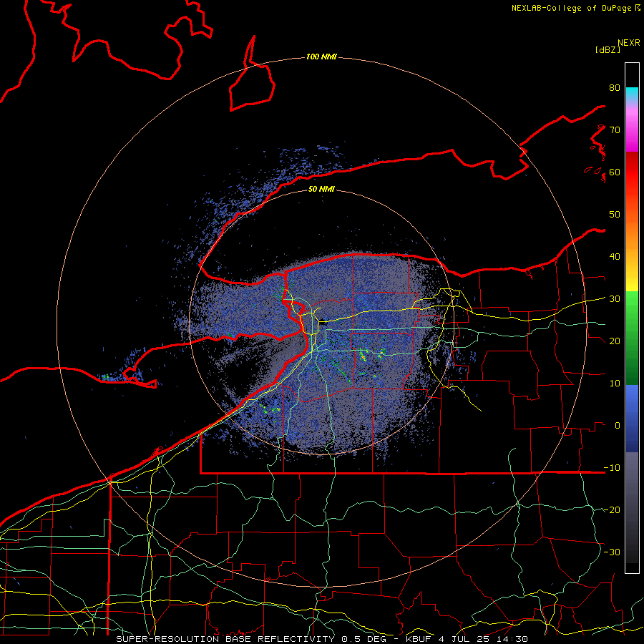
Task: Click the -10 dBZ scale value
Action: coord(612,468)
